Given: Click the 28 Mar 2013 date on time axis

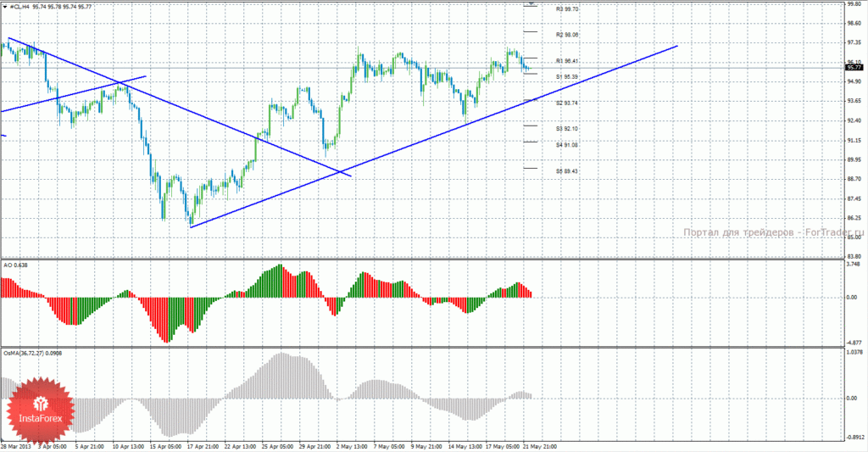Looking at the screenshot, I should click(14, 446).
